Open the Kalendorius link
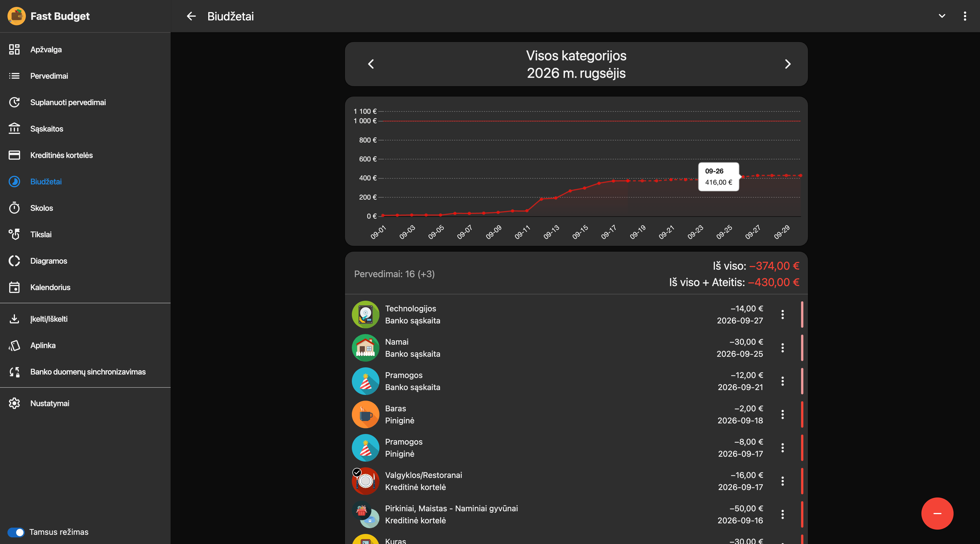 click(x=85, y=287)
